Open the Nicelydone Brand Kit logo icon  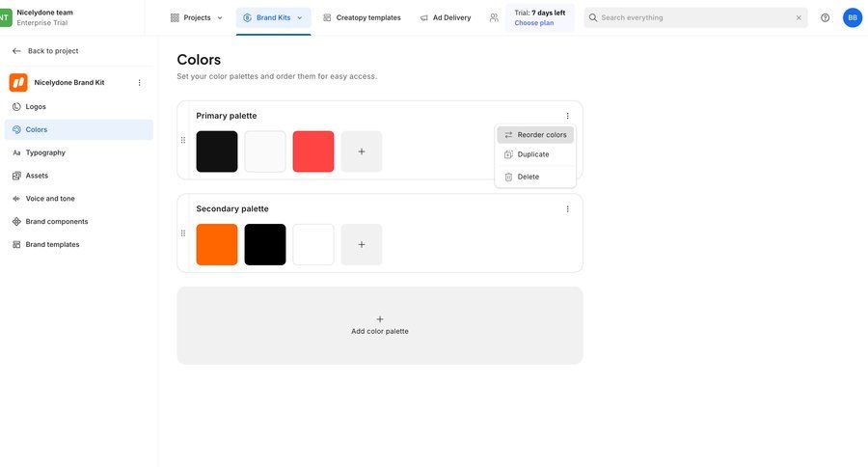(x=18, y=83)
